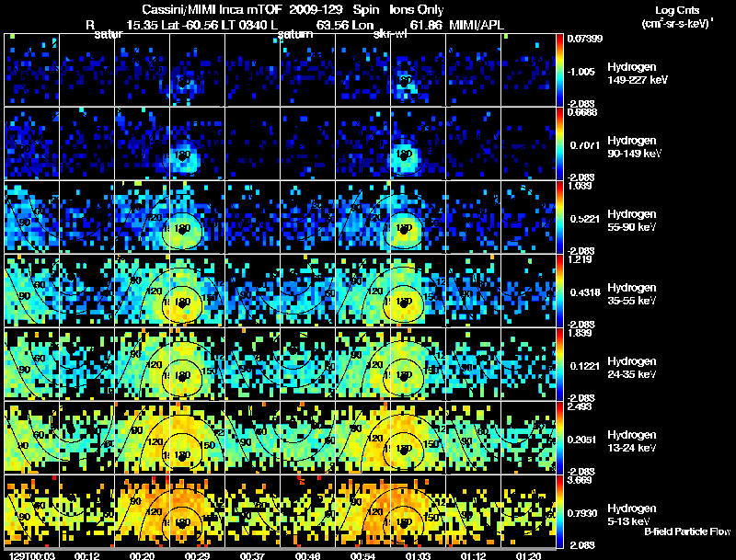Click the color scale beside Hydrogen 90-149 keV
This screenshot has width=736, height=560.
tap(559, 144)
